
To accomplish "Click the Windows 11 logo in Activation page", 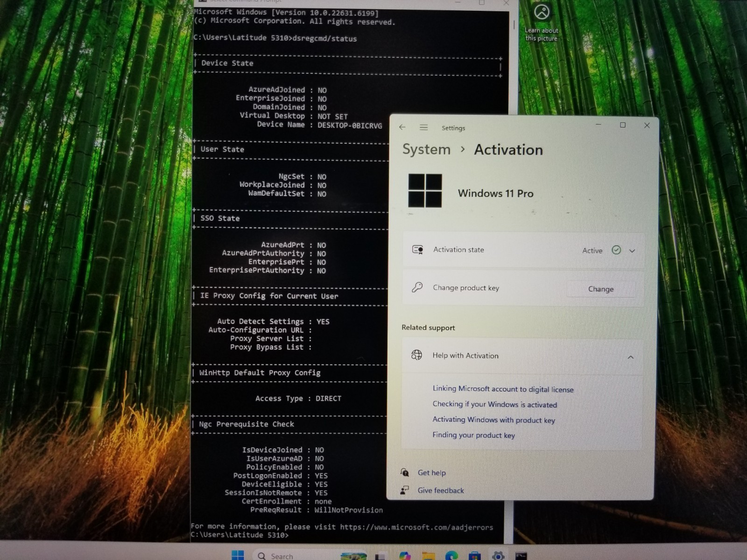I will 425,190.
